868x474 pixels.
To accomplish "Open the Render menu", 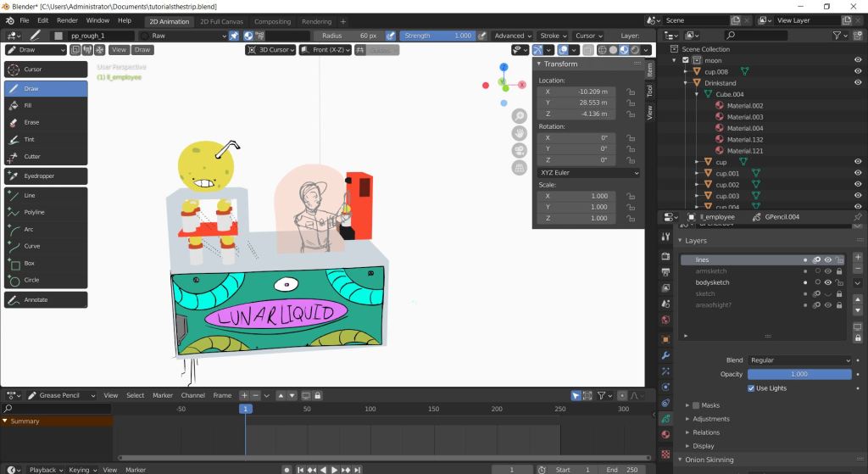I will [67, 20].
